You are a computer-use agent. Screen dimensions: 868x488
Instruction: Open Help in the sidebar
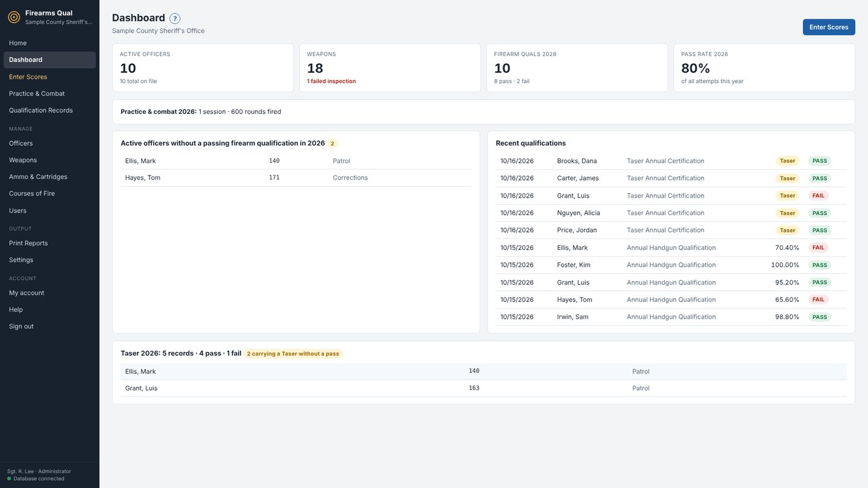(x=49, y=310)
